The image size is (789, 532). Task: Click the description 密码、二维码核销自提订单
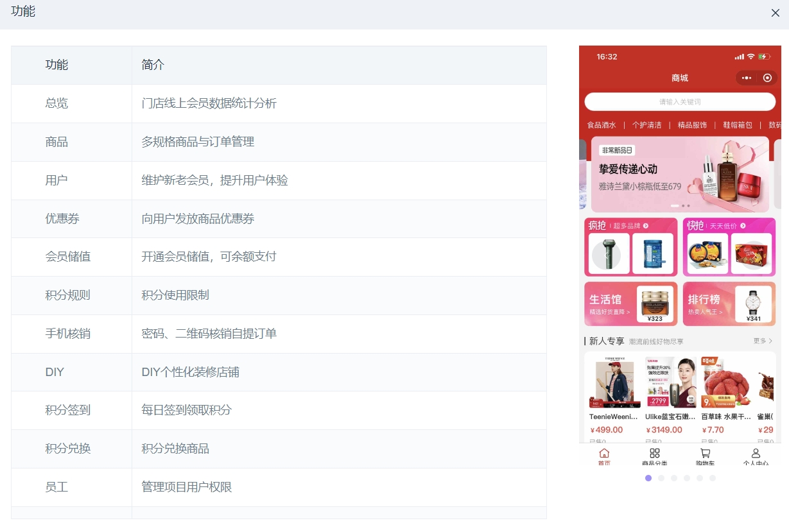coord(209,334)
